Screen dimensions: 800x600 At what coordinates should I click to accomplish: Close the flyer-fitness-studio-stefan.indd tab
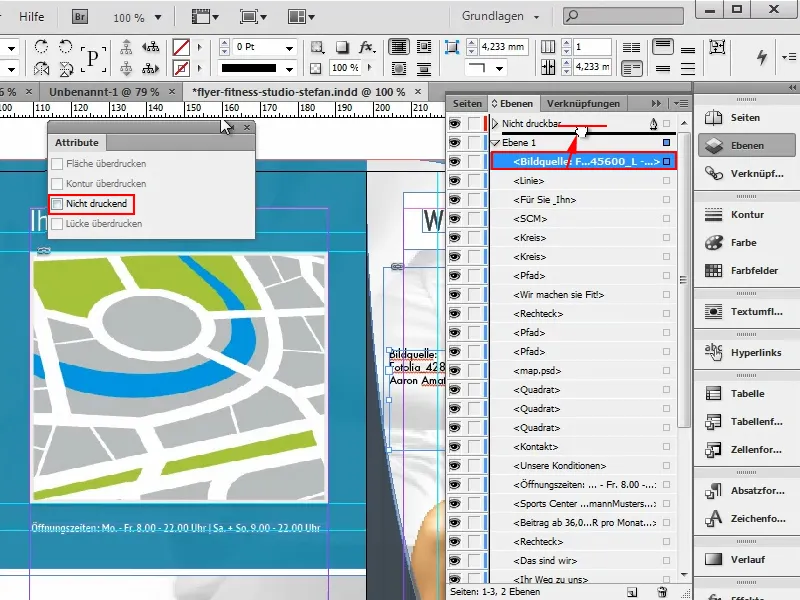(418, 91)
